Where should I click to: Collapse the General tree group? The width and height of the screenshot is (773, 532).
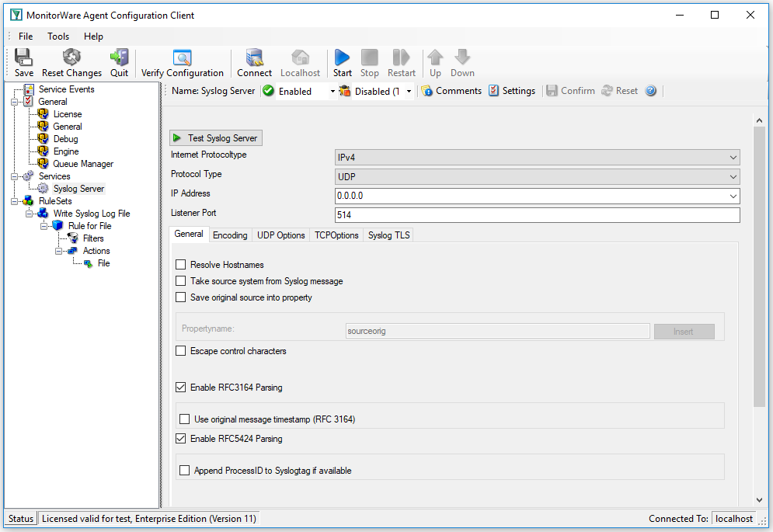pos(14,102)
